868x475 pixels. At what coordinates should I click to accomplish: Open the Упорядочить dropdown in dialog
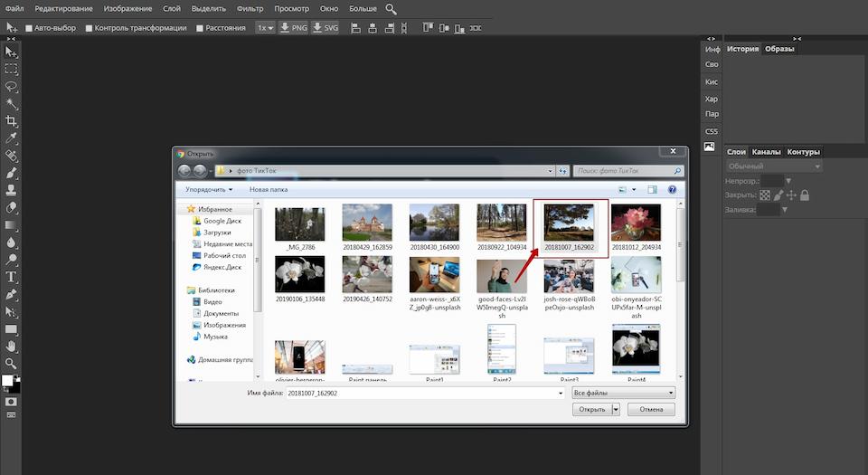pos(209,189)
